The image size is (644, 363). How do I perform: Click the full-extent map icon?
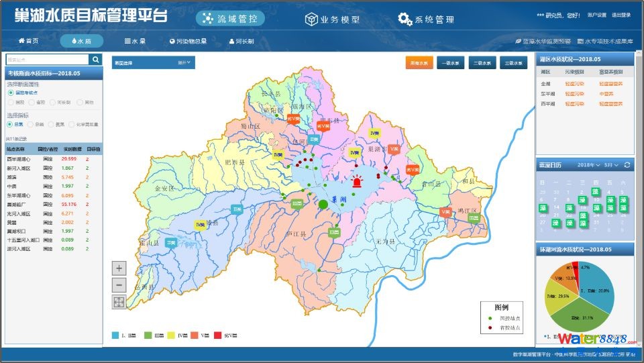pyautogui.click(x=119, y=302)
